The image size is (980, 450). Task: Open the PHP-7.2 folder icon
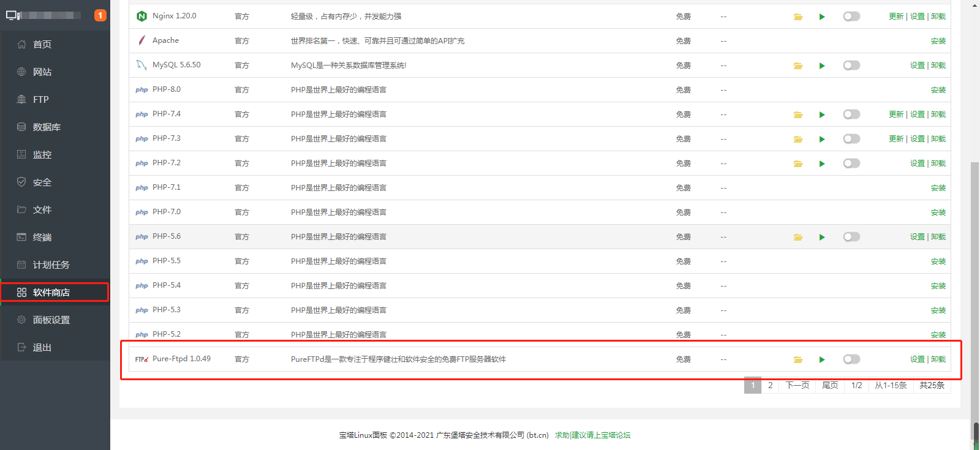(798, 163)
